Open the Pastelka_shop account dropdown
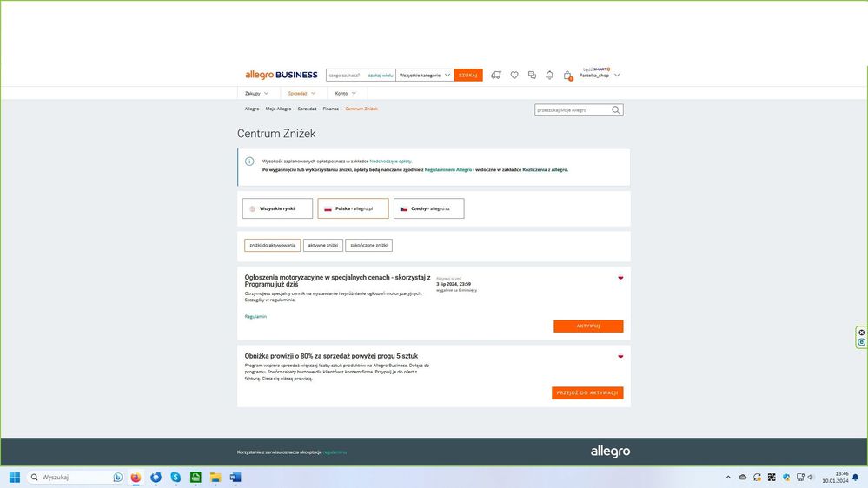The image size is (868, 488). 600,76
